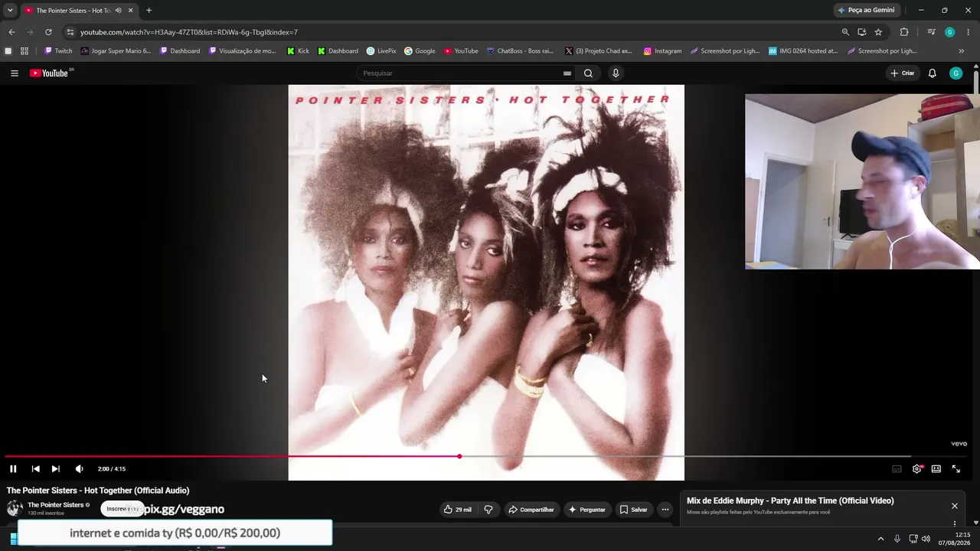Image resolution: width=980 pixels, height=551 pixels.
Task: Click Peça ao Gemini button
Action: click(866, 11)
